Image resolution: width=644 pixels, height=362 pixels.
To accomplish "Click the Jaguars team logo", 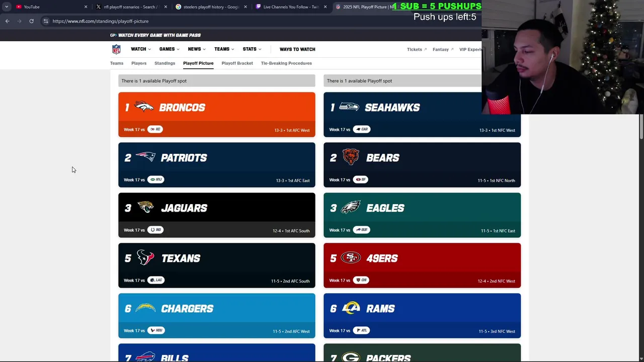I will pos(145,207).
